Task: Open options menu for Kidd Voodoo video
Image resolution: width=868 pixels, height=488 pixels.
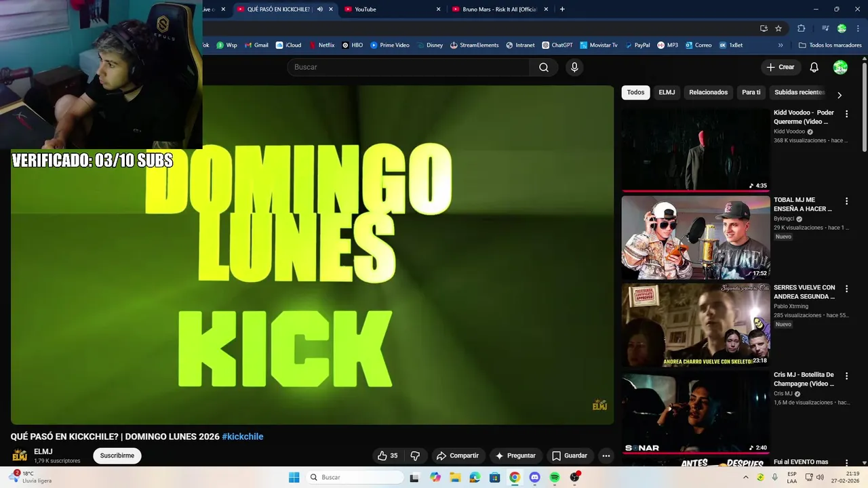Action: [x=846, y=114]
